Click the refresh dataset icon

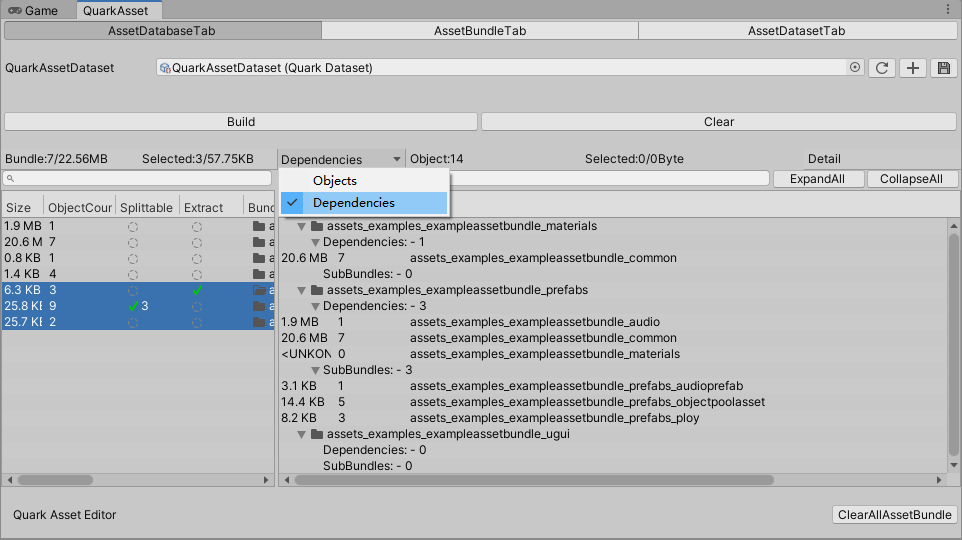(x=882, y=68)
